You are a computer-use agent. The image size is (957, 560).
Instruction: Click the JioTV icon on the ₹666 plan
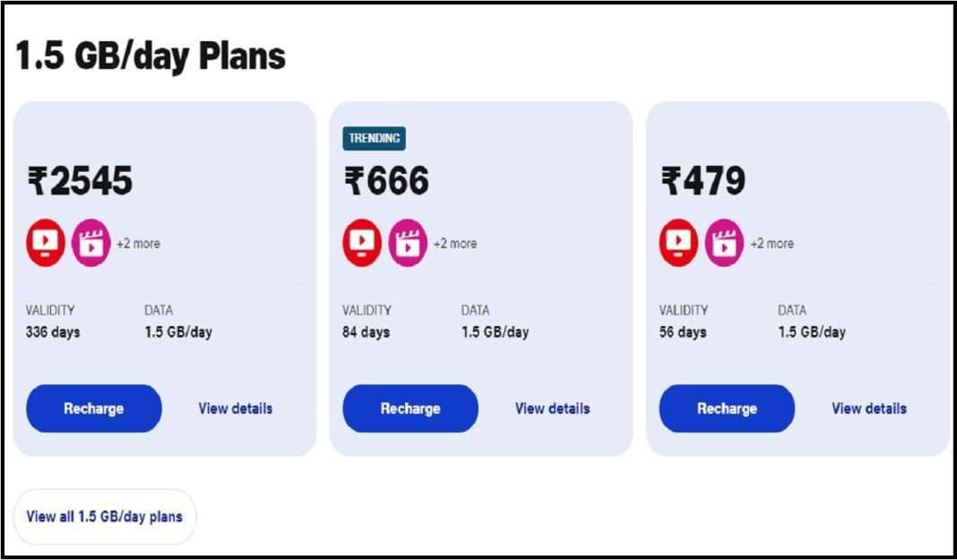point(362,242)
